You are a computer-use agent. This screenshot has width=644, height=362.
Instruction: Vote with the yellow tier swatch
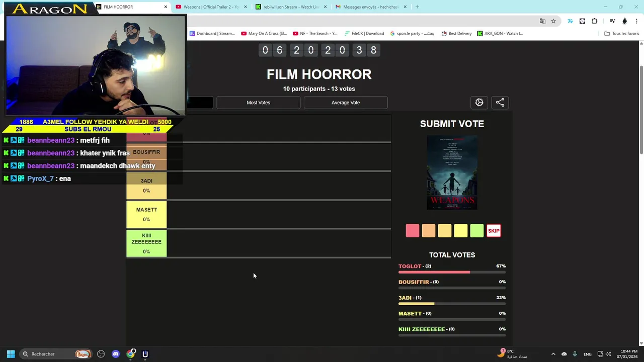point(461,231)
